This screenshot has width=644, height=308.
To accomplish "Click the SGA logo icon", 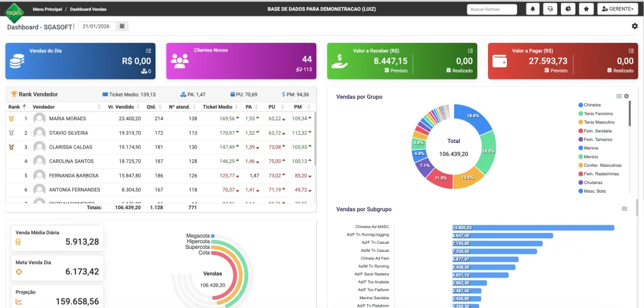I will tap(14, 11).
